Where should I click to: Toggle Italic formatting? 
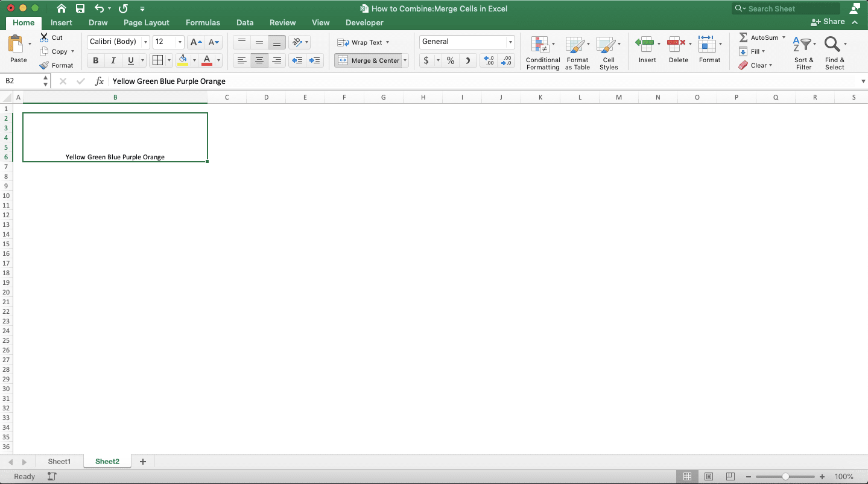coord(113,60)
